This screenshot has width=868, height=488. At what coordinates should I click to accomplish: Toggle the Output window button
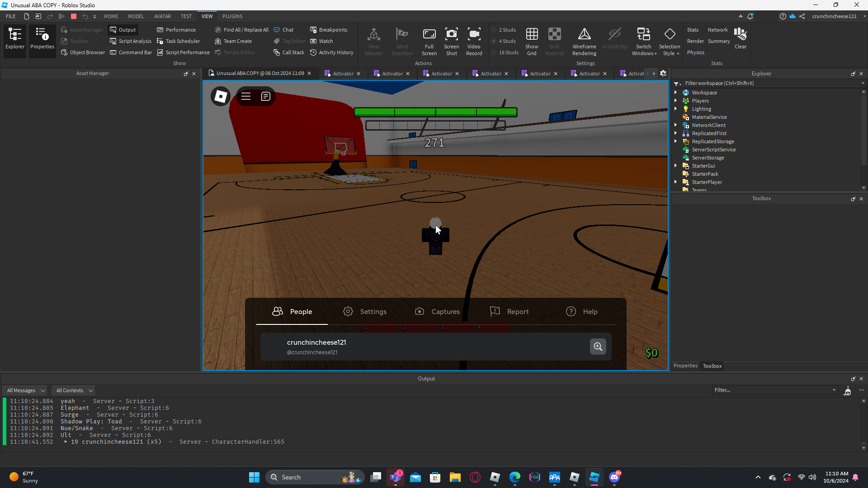(123, 30)
